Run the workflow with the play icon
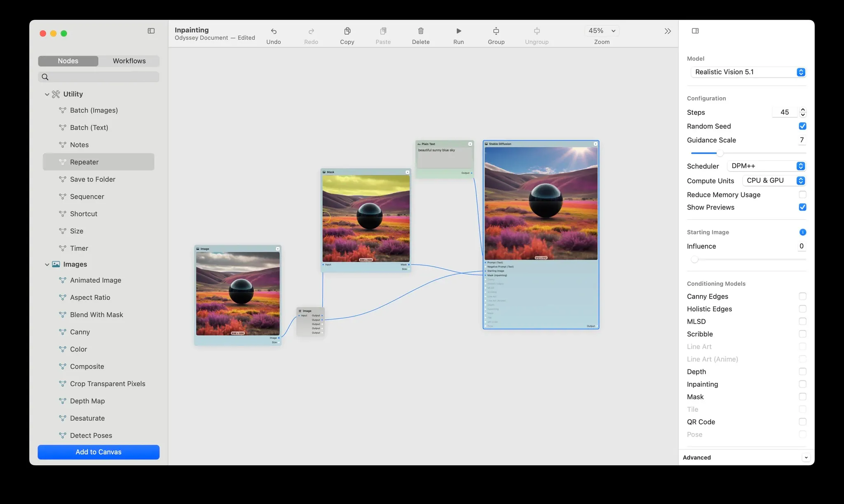The image size is (844, 504). point(459,31)
